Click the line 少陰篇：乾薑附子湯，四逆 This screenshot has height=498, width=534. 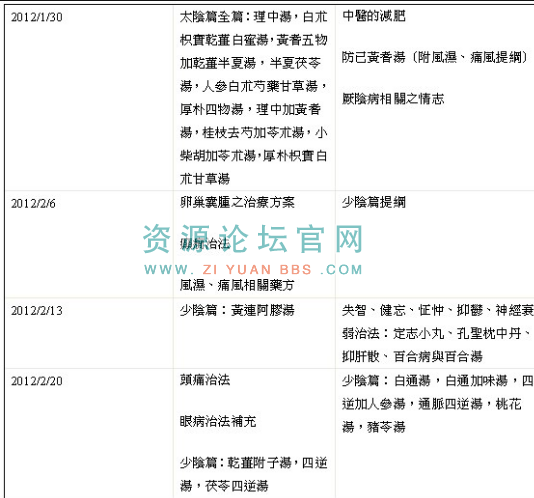tap(254, 463)
